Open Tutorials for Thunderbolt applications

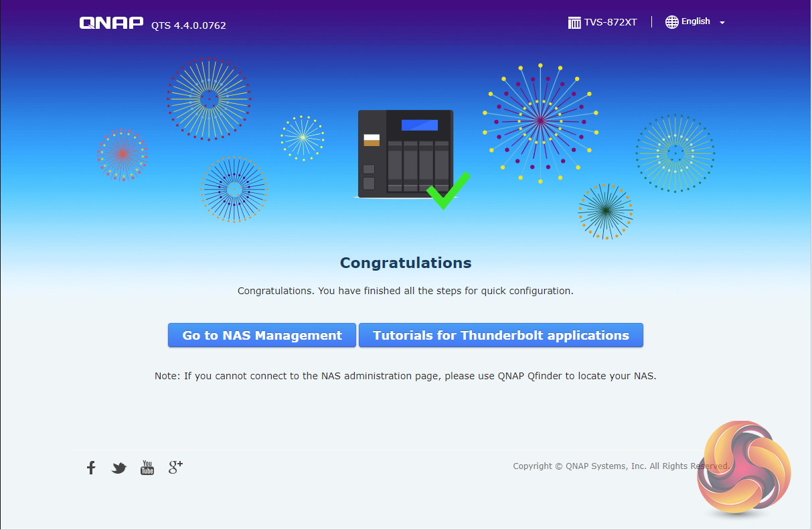coord(501,335)
